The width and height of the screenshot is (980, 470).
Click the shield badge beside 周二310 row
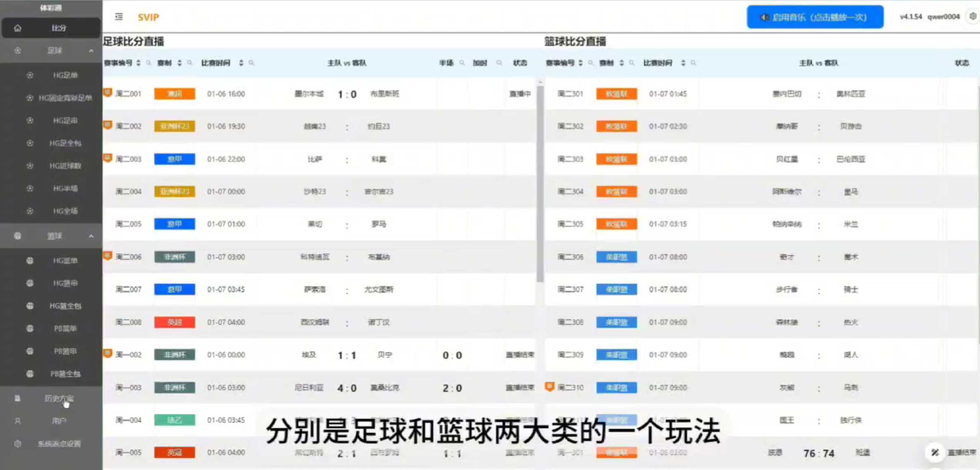tap(549, 387)
